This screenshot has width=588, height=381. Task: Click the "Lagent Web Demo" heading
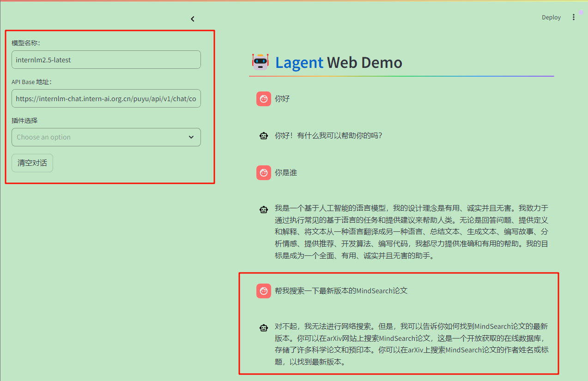[338, 62]
